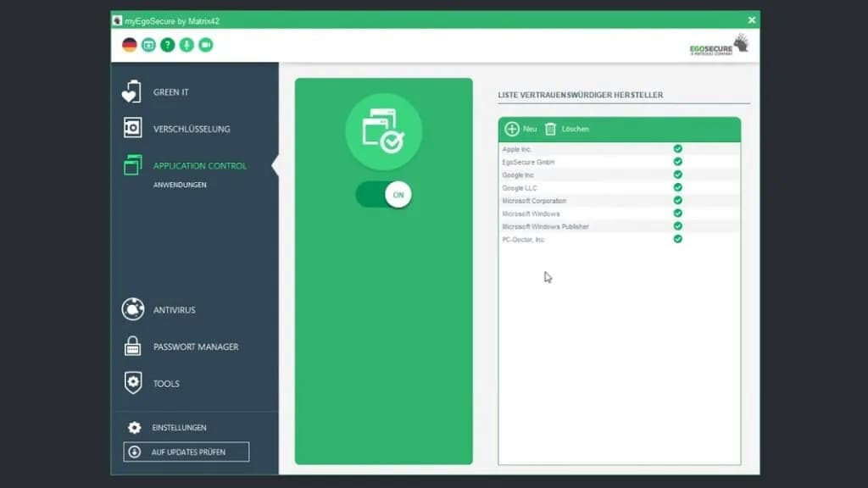868x488 pixels.
Task: Toggle the green check for EgoSecure GmbH
Action: (x=677, y=162)
